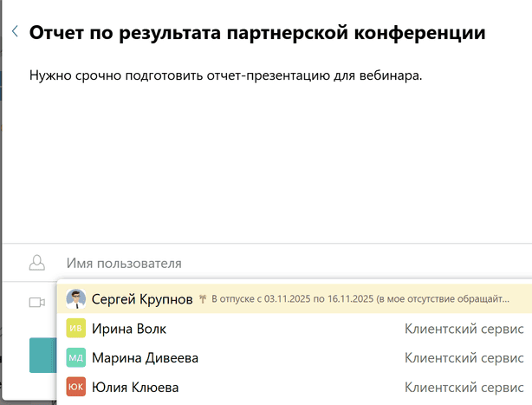
Task: Choose Ирина Волк from the user list
Action: click(128, 329)
